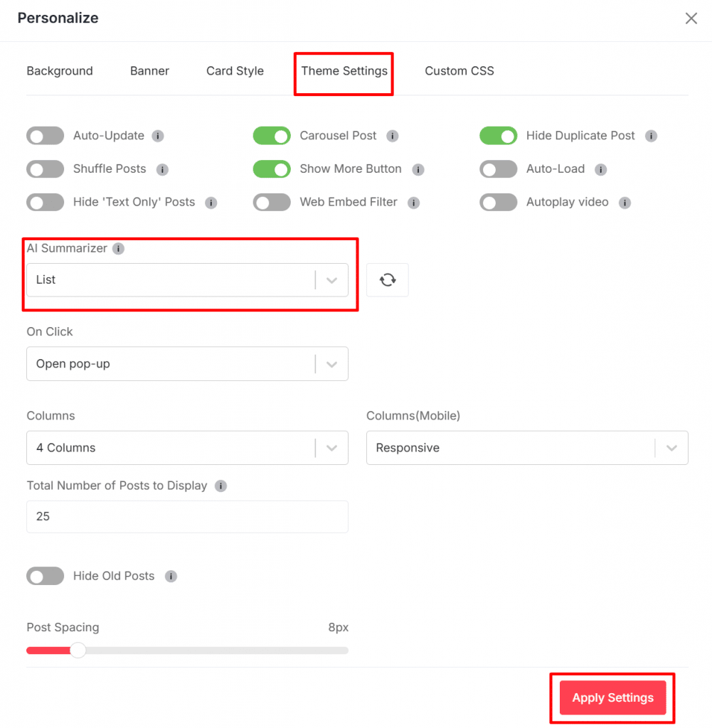Click the info icon next to AI Summarizer

tap(119, 249)
